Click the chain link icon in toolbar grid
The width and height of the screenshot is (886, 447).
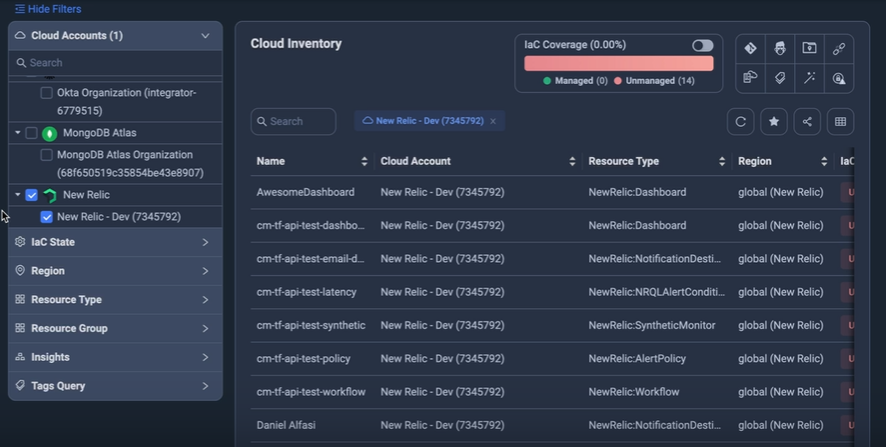click(x=839, y=49)
